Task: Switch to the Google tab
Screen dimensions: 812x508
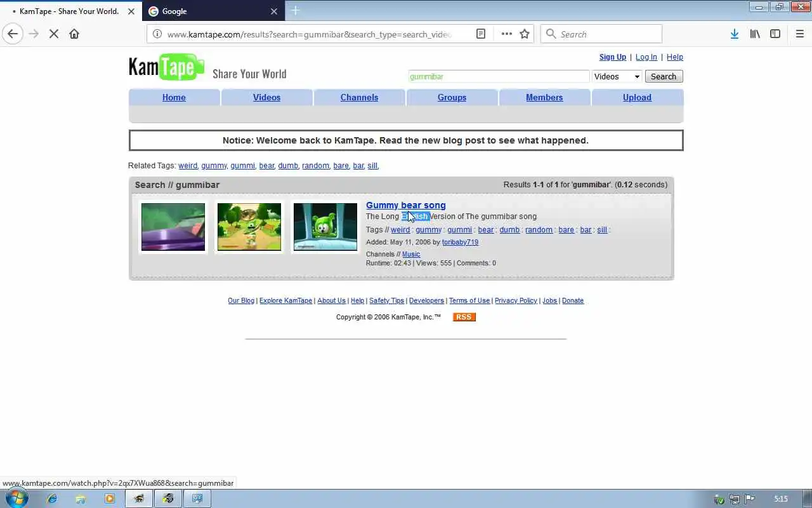Action: [213, 11]
